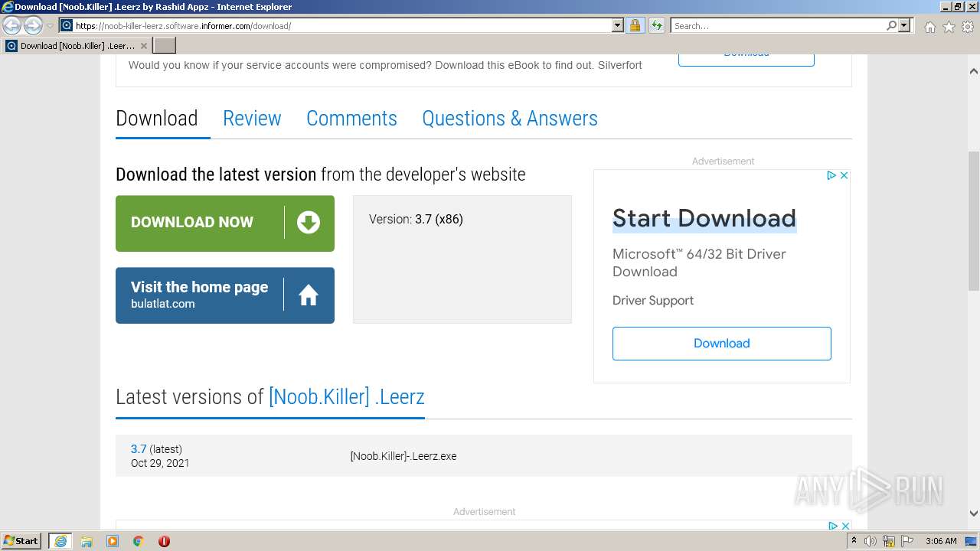Click the volume speaker tray icon
This screenshot has width=980, height=551.
[871, 541]
